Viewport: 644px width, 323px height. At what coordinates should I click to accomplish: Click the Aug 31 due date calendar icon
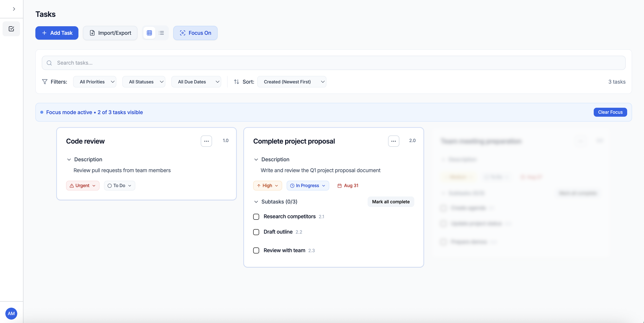[x=339, y=186]
